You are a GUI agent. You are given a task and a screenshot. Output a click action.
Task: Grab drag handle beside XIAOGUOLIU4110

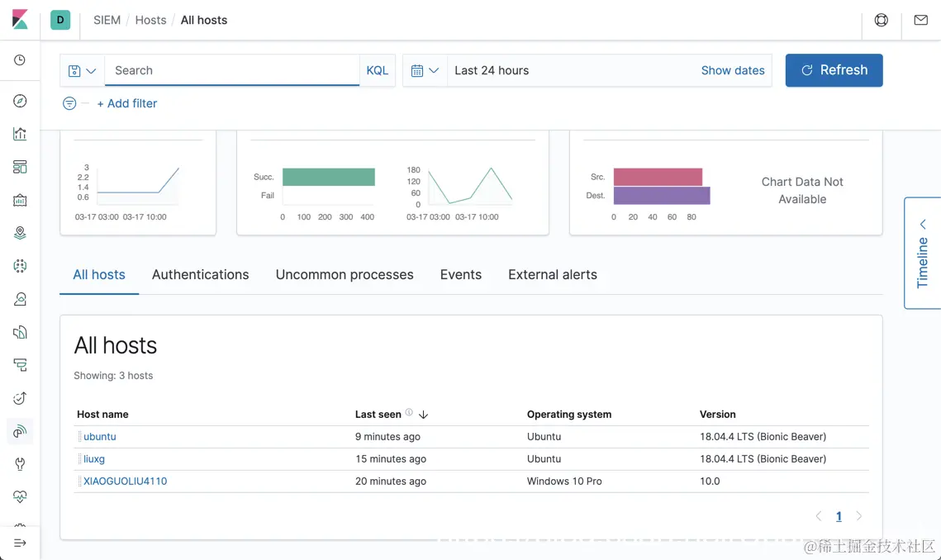[x=79, y=481]
